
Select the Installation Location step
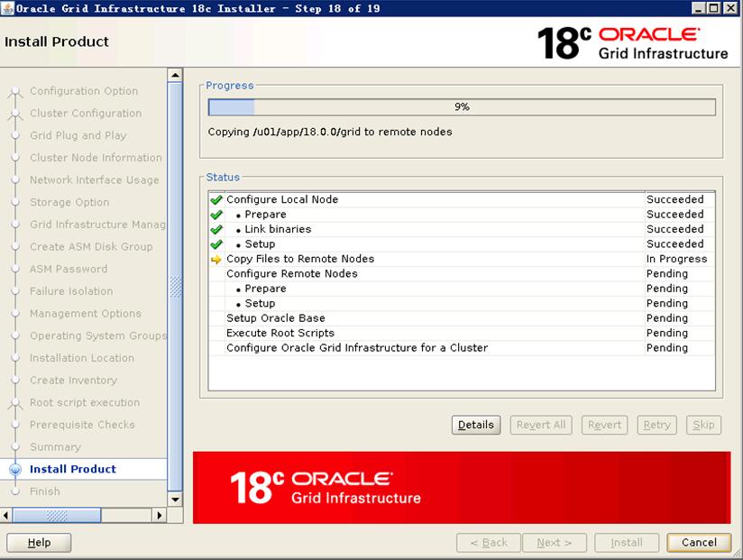click(81, 358)
